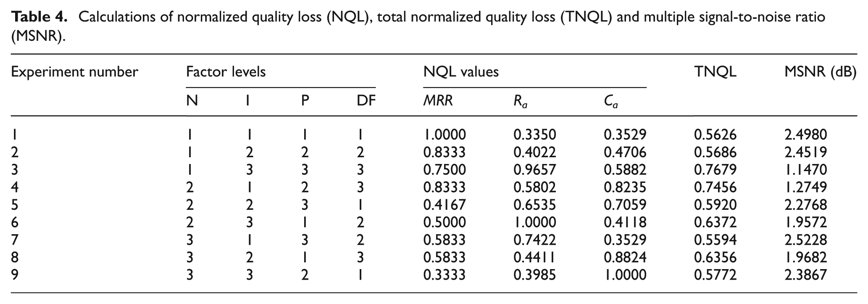Select the TNQL column header
The height and width of the screenshot is (304, 868).
pos(715,72)
